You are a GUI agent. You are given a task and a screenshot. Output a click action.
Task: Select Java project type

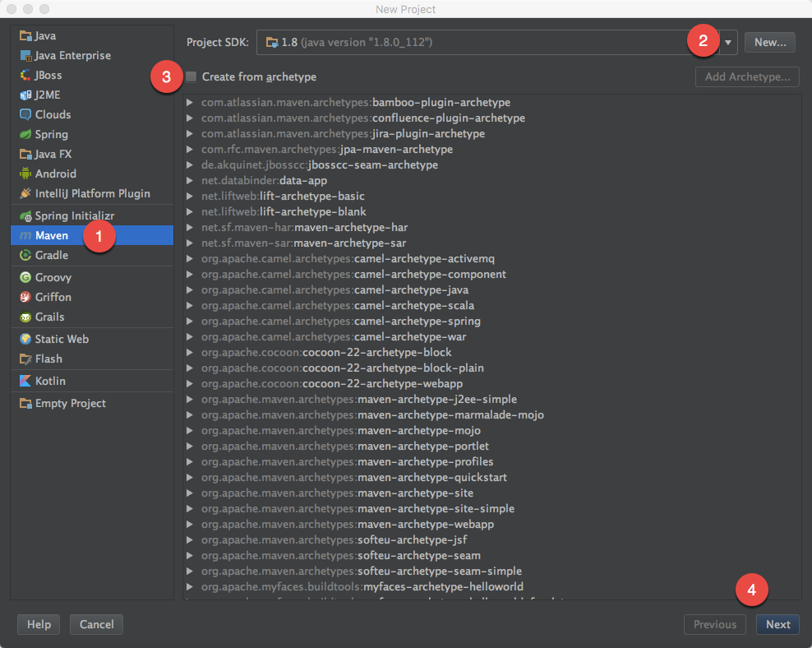(92, 35)
